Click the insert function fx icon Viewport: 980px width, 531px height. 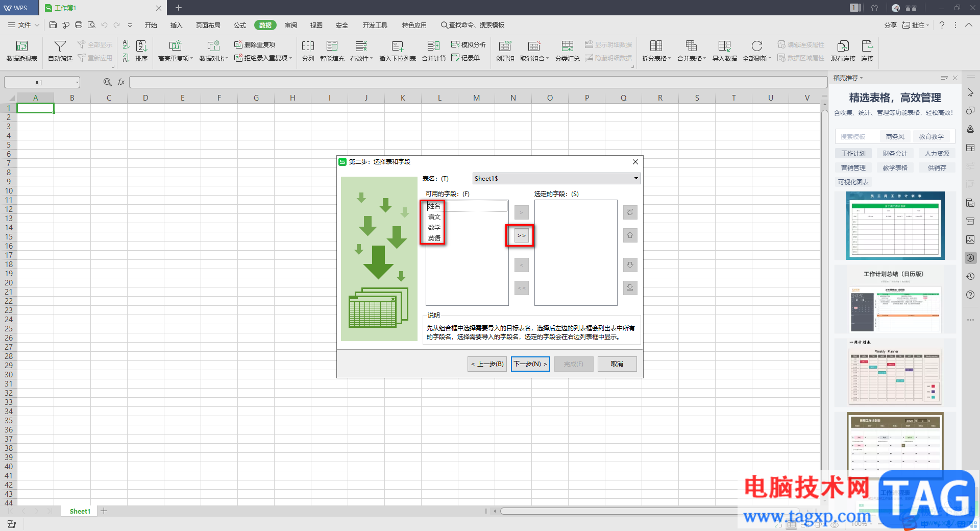tap(121, 82)
